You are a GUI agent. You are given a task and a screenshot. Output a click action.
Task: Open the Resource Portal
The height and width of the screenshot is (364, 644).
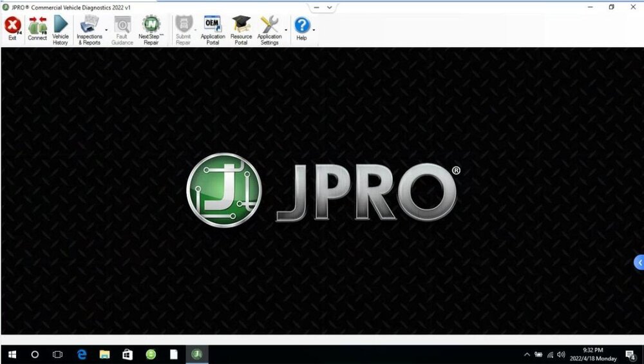coord(241,28)
